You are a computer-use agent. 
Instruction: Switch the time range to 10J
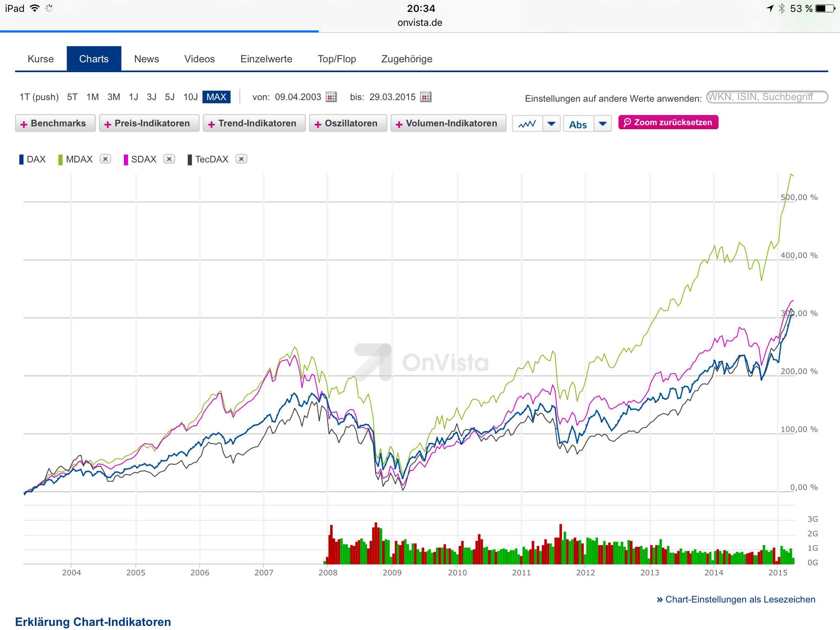190,97
